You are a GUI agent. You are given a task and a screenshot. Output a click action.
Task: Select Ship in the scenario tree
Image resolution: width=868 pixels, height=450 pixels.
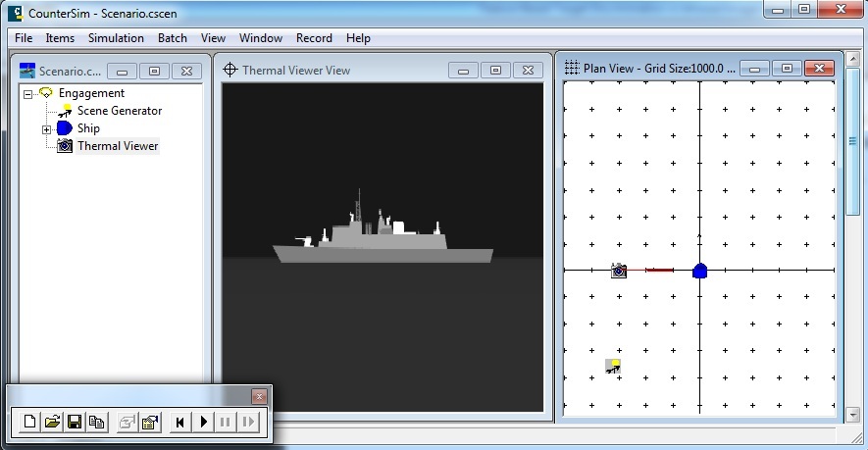coord(88,128)
